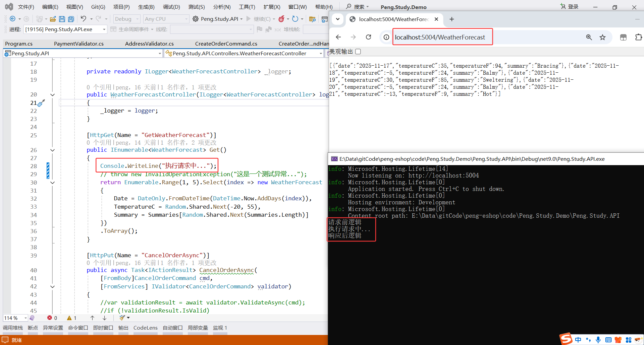
Task: Open the browser extensions puzzle icon
Action: [638, 37]
